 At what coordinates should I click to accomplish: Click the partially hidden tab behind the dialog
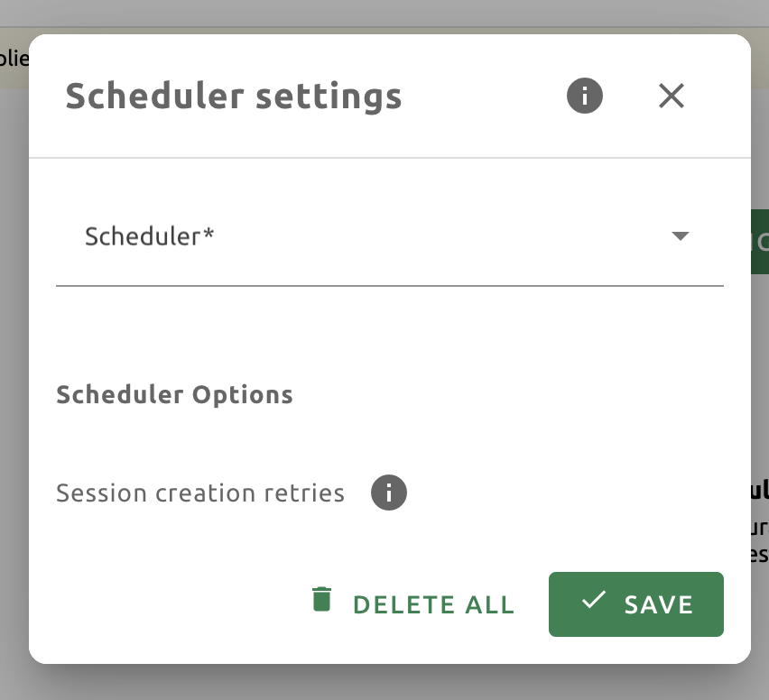(14, 57)
